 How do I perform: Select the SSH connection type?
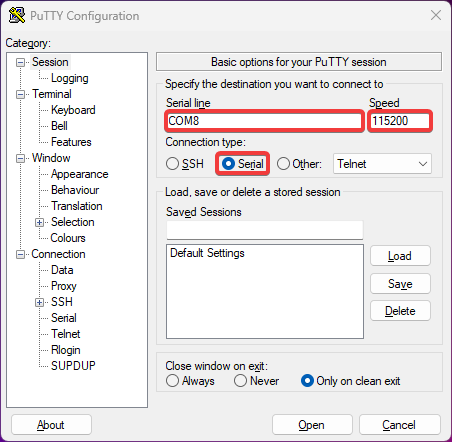(185, 164)
